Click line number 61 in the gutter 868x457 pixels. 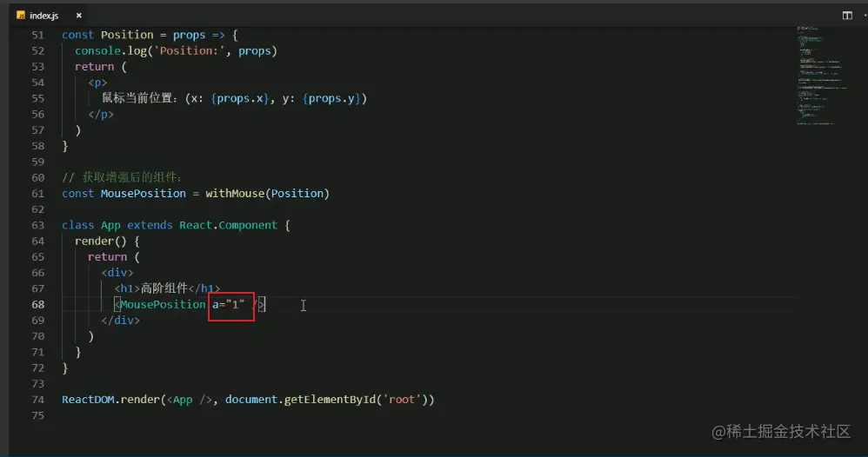click(x=37, y=194)
